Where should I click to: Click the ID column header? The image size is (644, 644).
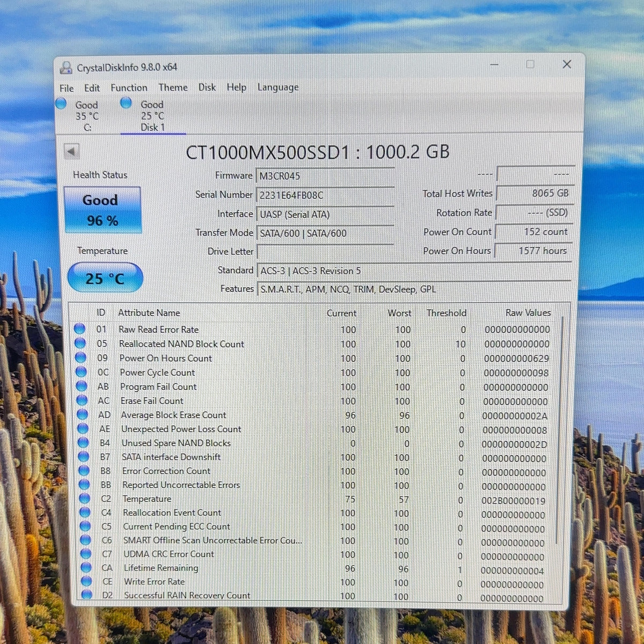(101, 312)
